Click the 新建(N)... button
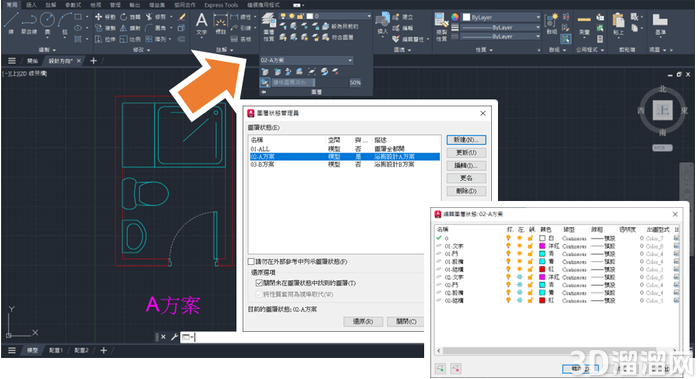The height and width of the screenshot is (379, 698). 466,140
